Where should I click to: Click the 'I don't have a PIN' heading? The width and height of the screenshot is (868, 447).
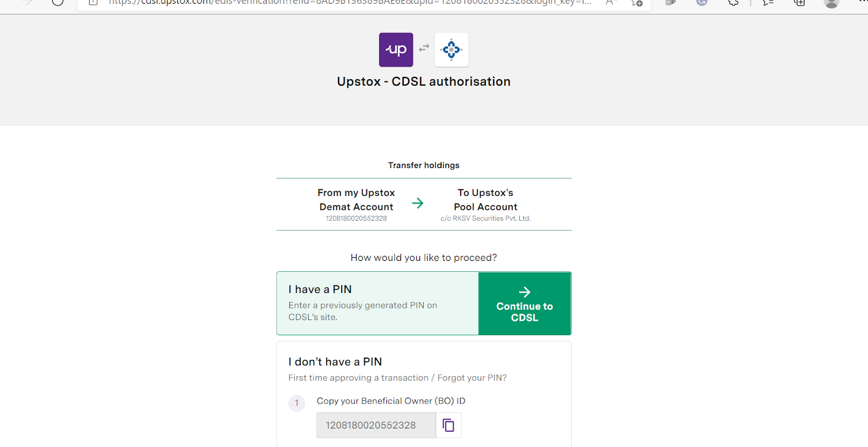point(335,362)
